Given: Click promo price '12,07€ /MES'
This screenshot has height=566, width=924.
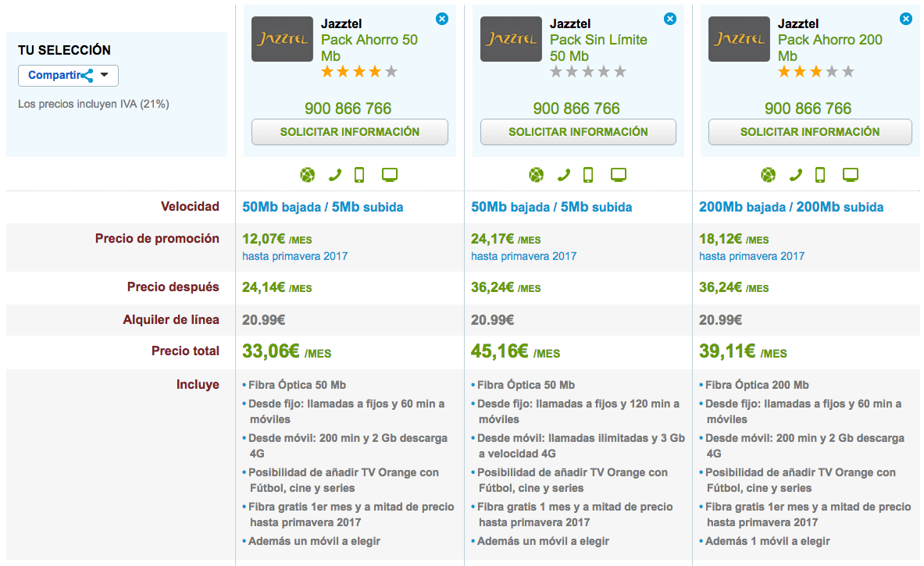Looking at the screenshot, I should [277, 239].
